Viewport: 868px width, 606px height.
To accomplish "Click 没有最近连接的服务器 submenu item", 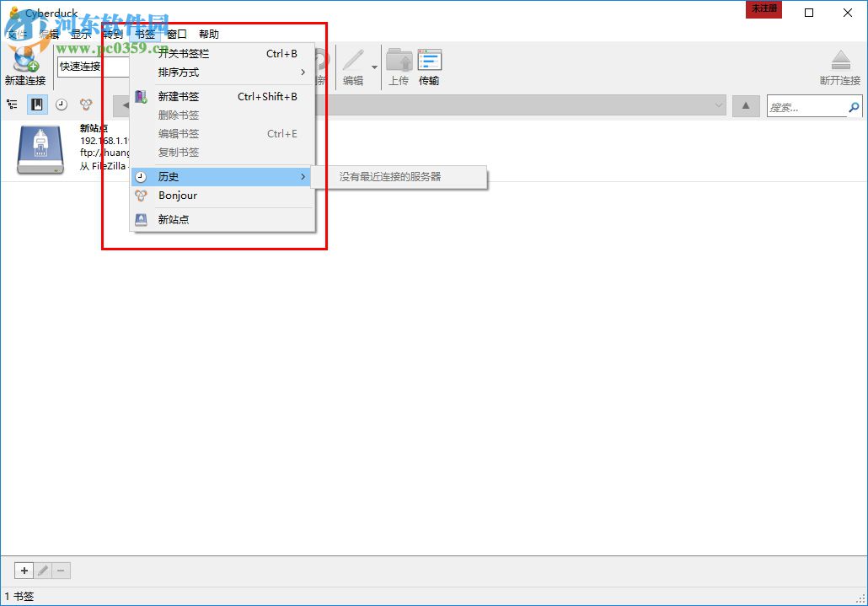I will coord(399,177).
